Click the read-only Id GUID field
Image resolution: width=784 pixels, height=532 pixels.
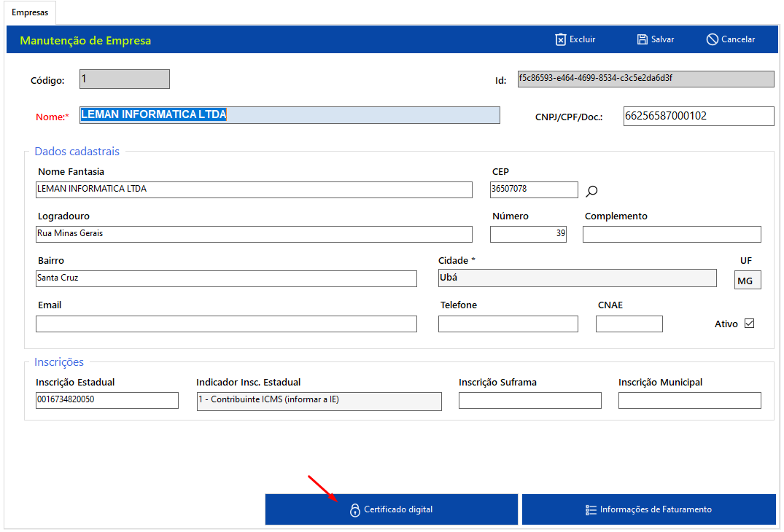pos(645,79)
